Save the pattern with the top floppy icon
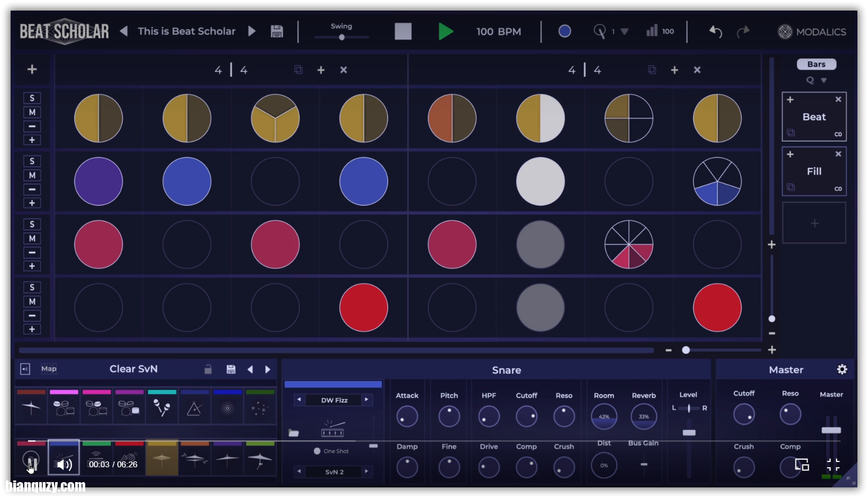868x498 pixels. (277, 31)
